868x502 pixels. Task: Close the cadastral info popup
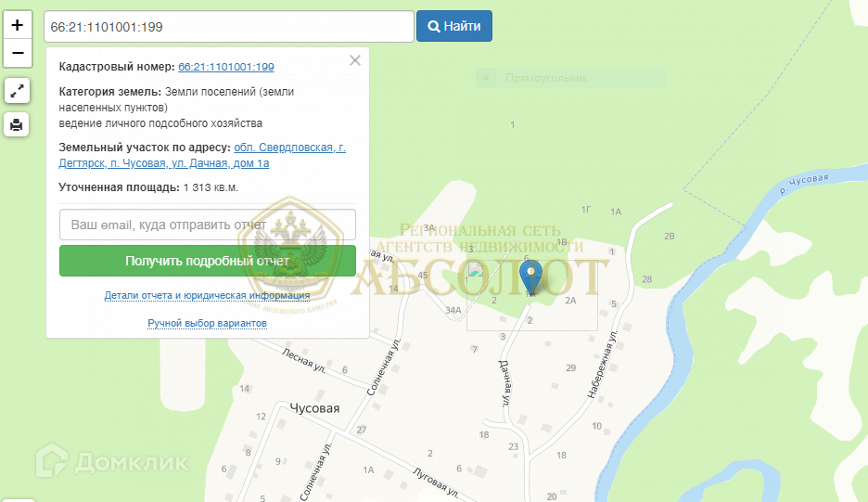[355, 60]
